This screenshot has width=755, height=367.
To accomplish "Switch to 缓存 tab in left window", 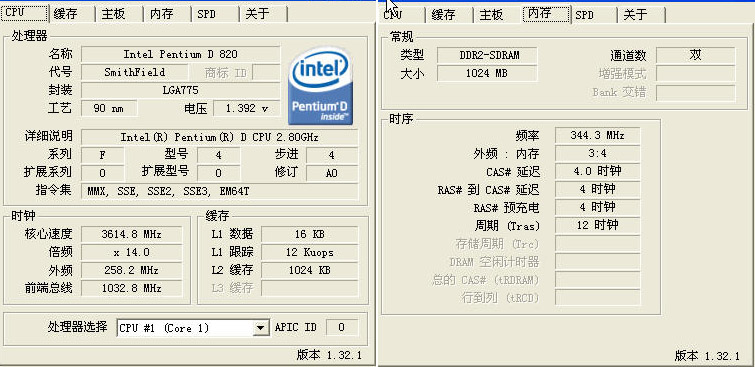I will 71,14.
